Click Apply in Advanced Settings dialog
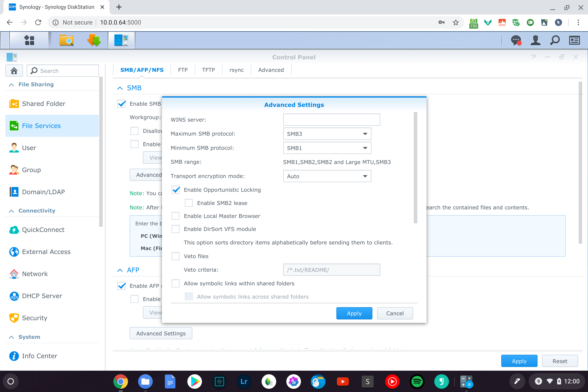The image size is (588, 392). point(354,313)
